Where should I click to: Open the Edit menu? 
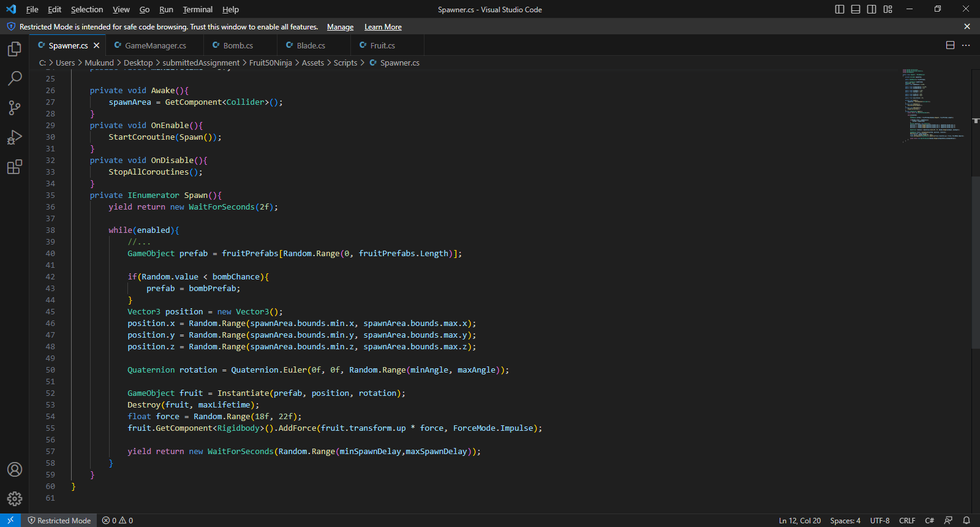pyautogui.click(x=55, y=9)
